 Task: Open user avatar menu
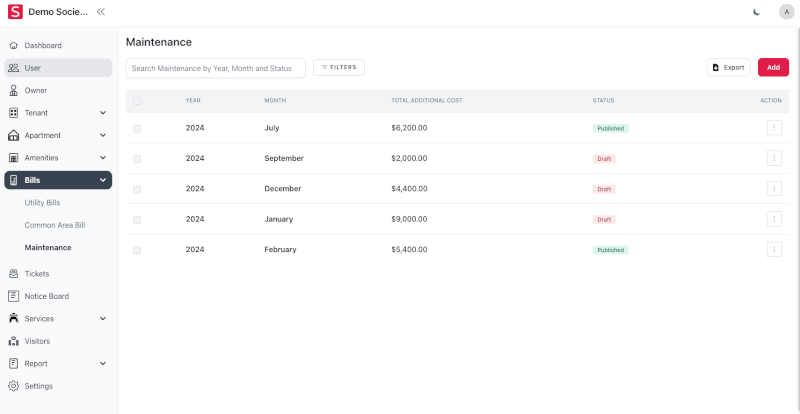pyautogui.click(x=786, y=12)
